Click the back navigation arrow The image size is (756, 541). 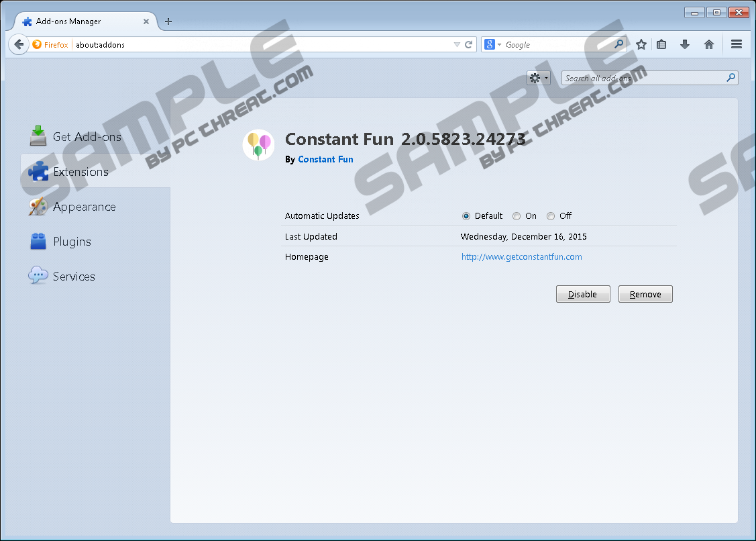[19, 44]
